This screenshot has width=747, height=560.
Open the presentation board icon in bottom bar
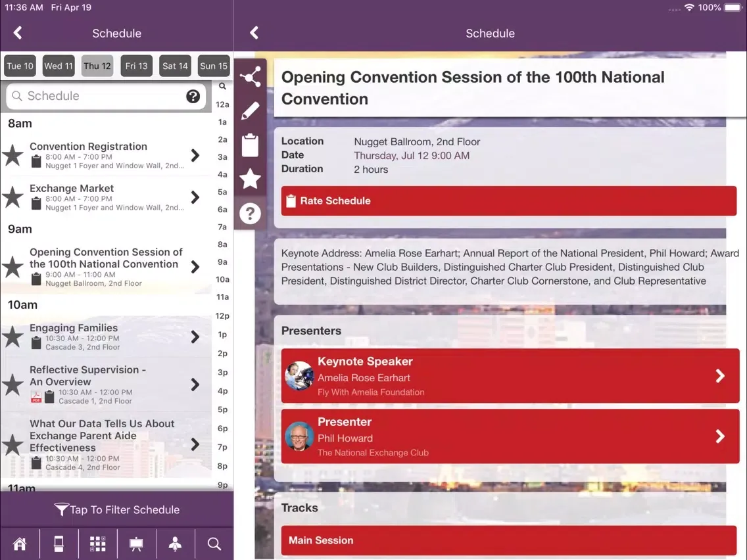tap(136, 544)
